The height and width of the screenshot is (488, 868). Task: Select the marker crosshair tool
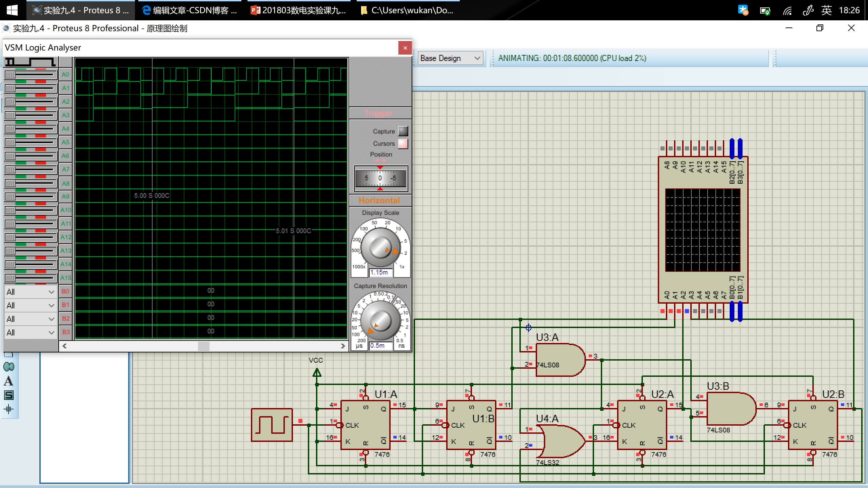8,409
